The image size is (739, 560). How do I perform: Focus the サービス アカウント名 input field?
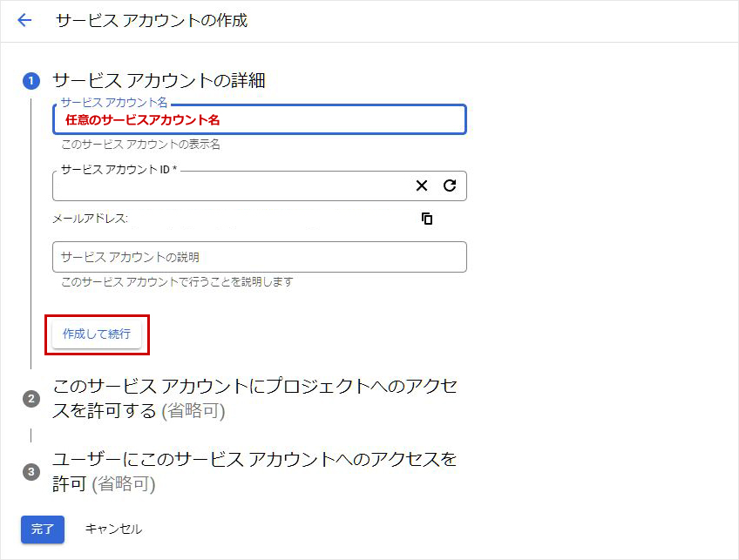click(x=260, y=120)
